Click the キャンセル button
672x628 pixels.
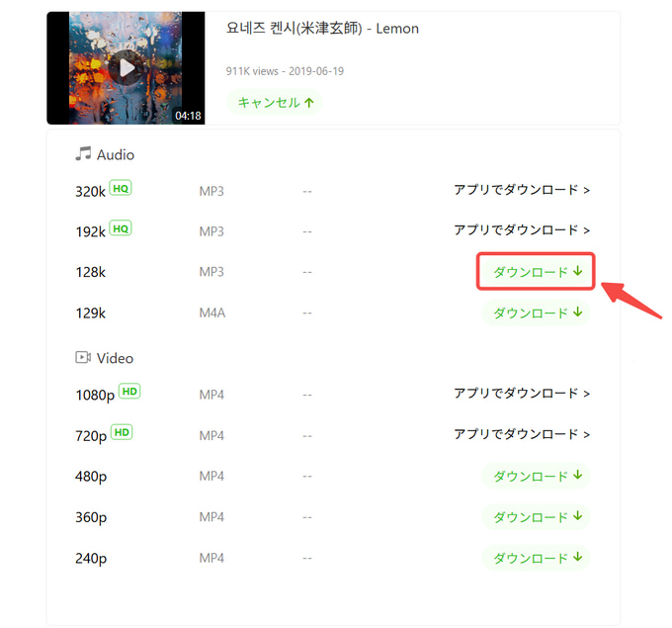(x=275, y=102)
